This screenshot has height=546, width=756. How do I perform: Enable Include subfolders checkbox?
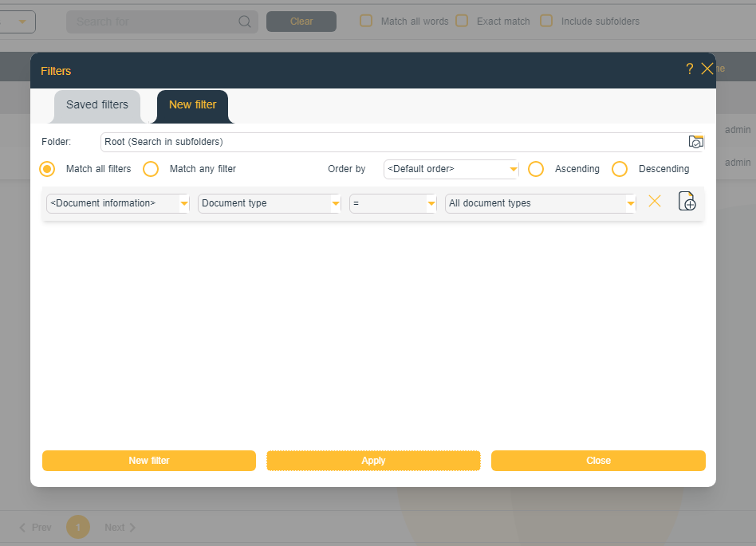(546, 22)
